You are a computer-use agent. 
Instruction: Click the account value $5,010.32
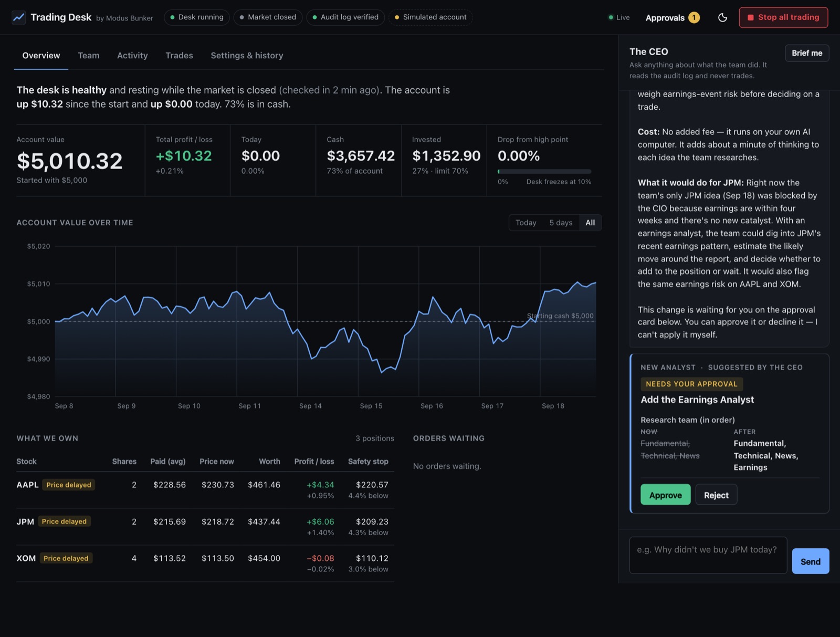click(x=69, y=161)
